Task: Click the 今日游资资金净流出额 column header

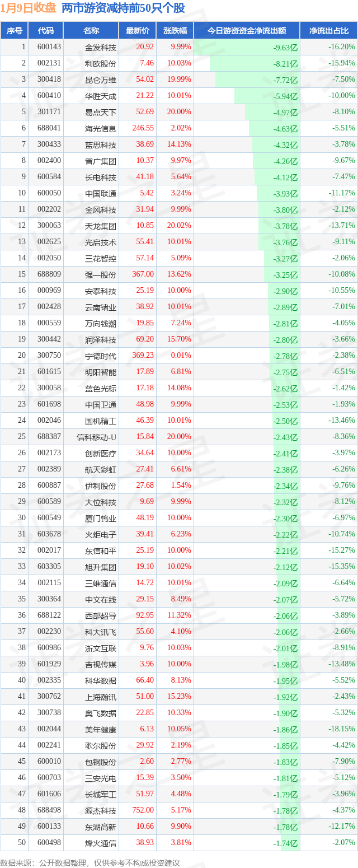Action: tap(247, 31)
